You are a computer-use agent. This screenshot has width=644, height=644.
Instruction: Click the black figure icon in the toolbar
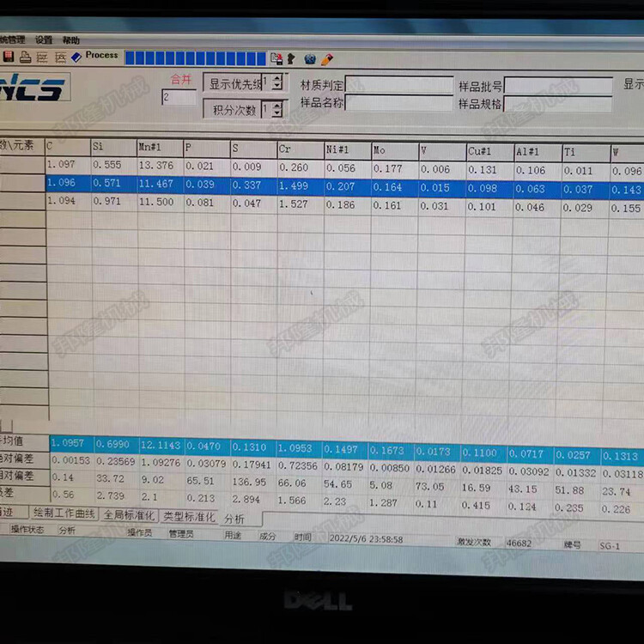(291, 59)
